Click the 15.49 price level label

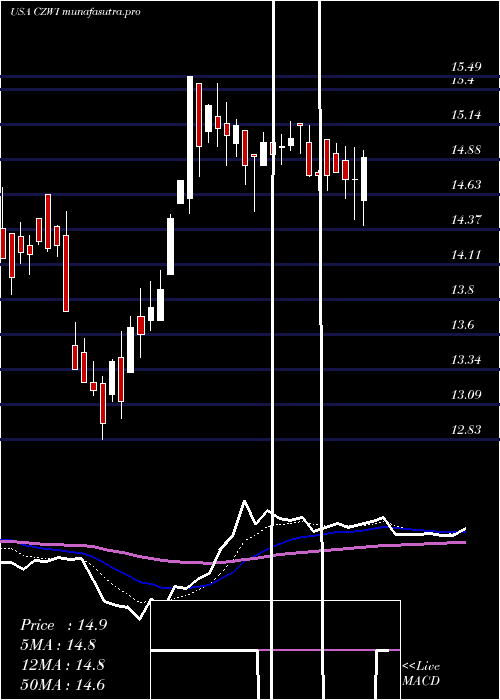(x=466, y=67)
